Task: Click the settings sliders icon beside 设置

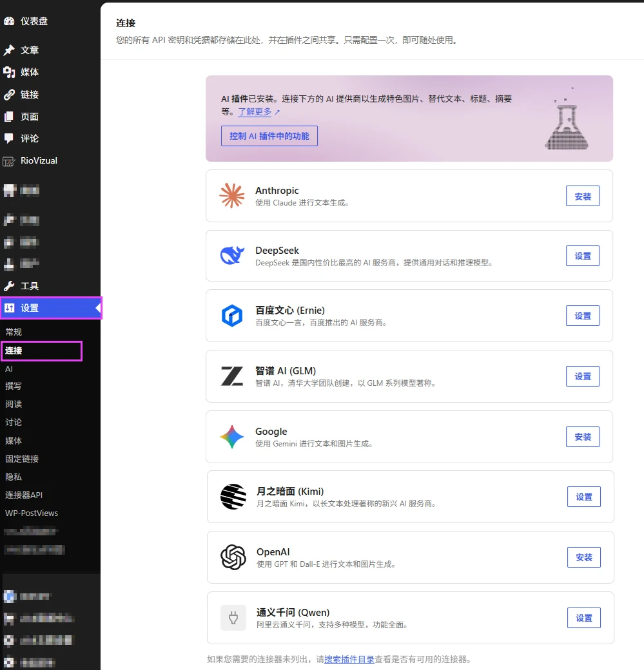Action: tap(10, 308)
